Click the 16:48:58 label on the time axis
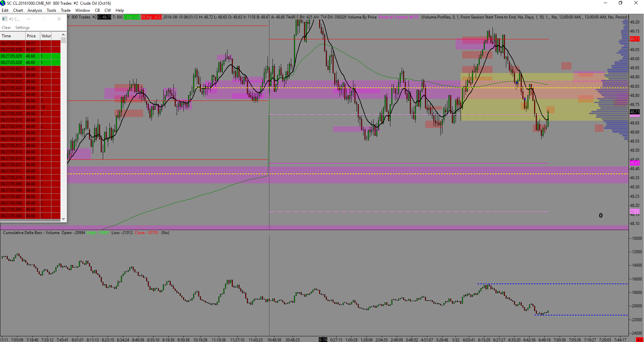The width and height of the screenshot is (644, 342). [274, 340]
